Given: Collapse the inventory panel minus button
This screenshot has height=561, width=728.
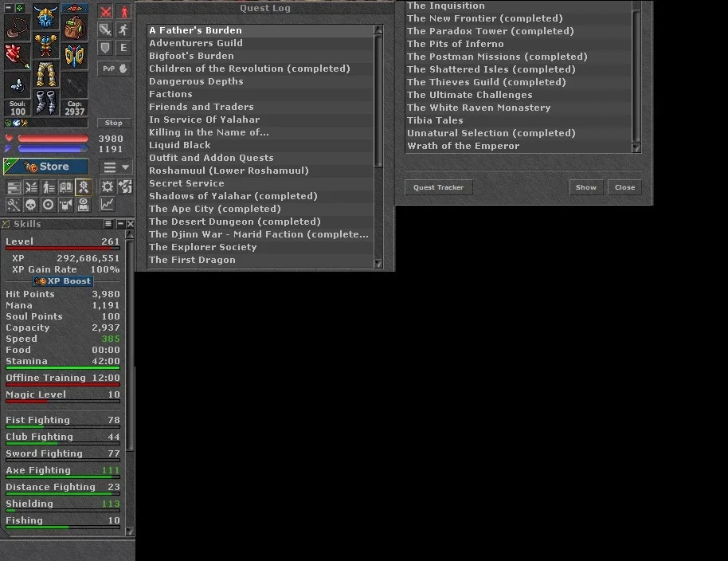Looking at the screenshot, I should [8, 8].
